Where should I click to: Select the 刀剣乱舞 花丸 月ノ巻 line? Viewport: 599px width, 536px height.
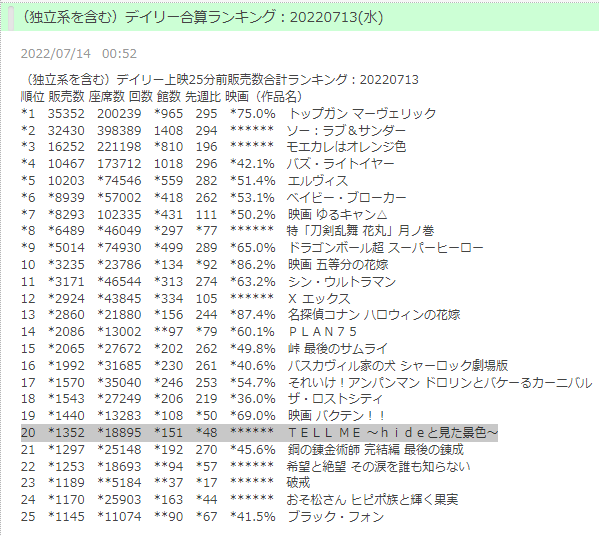228,231
